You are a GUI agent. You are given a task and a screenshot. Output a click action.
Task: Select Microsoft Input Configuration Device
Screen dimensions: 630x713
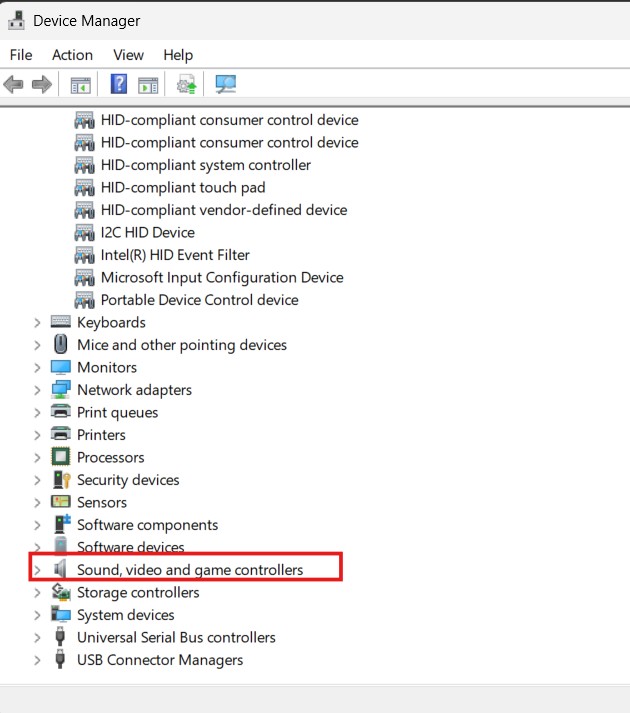(x=221, y=277)
